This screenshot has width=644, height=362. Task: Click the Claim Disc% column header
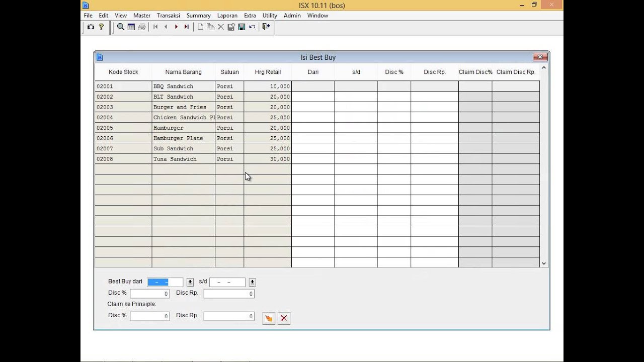point(475,72)
